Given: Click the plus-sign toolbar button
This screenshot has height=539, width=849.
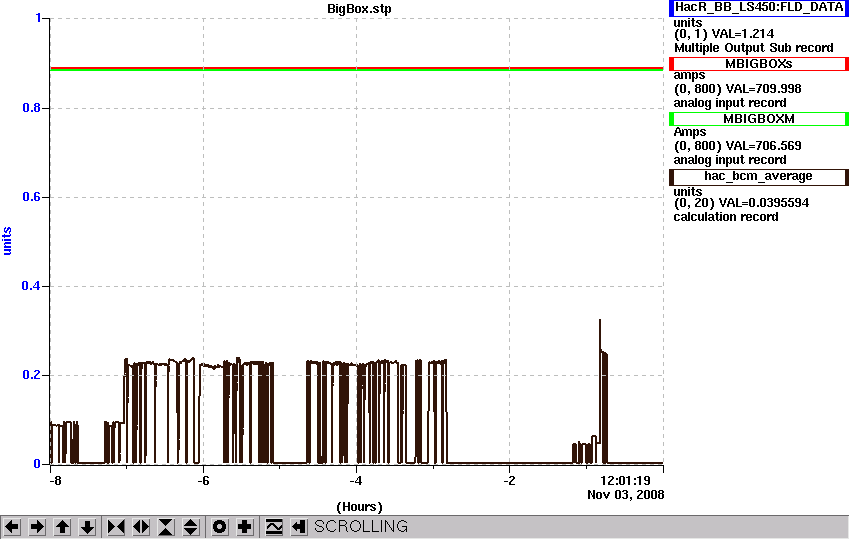Looking at the screenshot, I should (245, 527).
